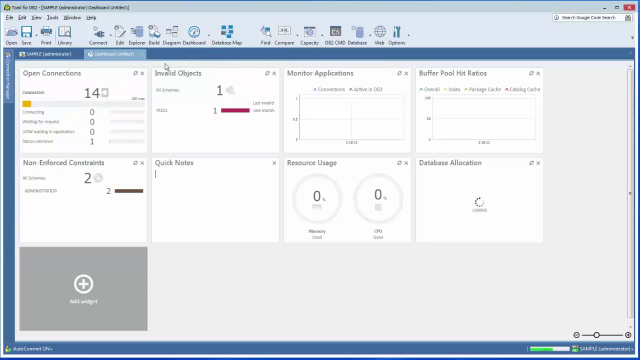Viewport: 640px width, 360px height.
Task: Add a new widget to dashboard
Action: [x=83, y=289]
